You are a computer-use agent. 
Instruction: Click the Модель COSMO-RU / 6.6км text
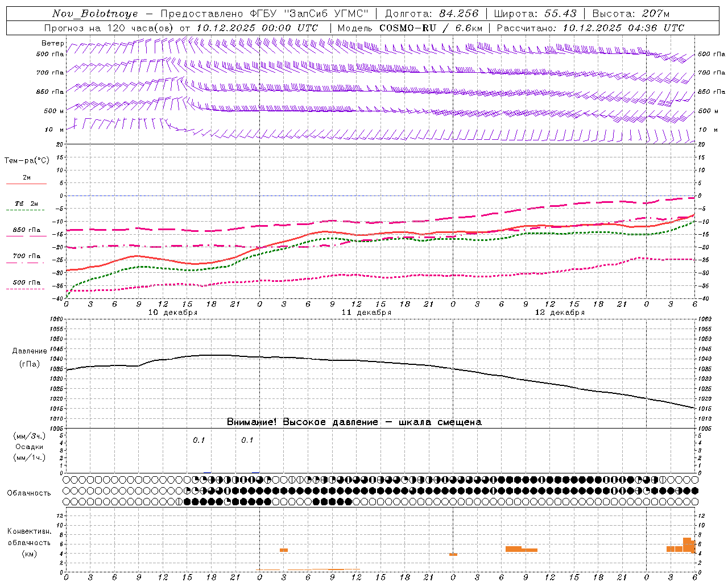[410, 28]
